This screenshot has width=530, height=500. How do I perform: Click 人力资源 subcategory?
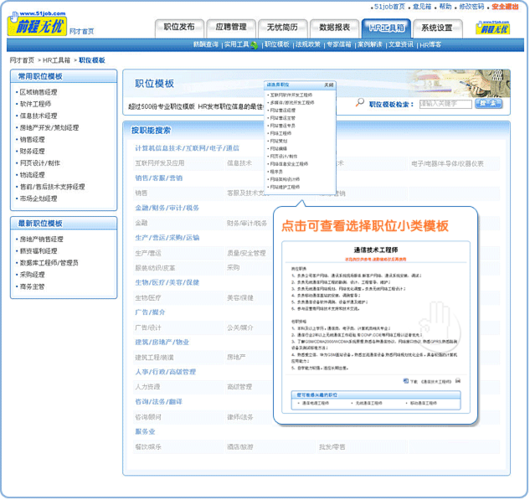147,387
